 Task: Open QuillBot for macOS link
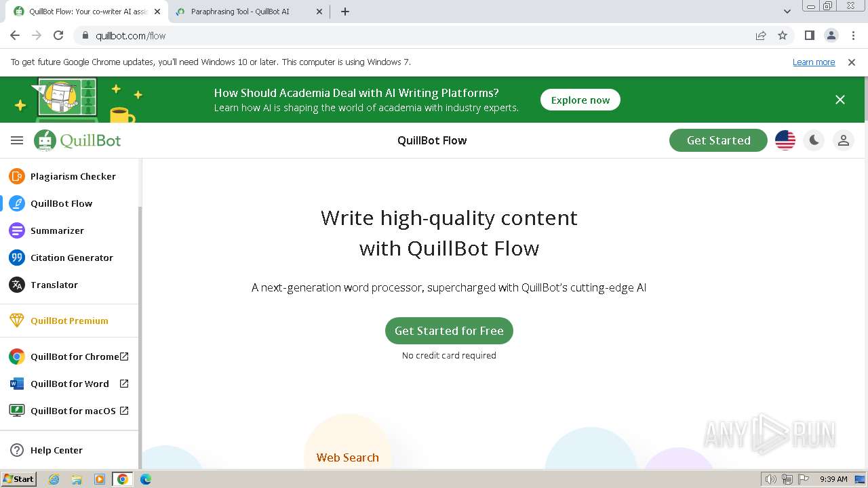point(69,411)
